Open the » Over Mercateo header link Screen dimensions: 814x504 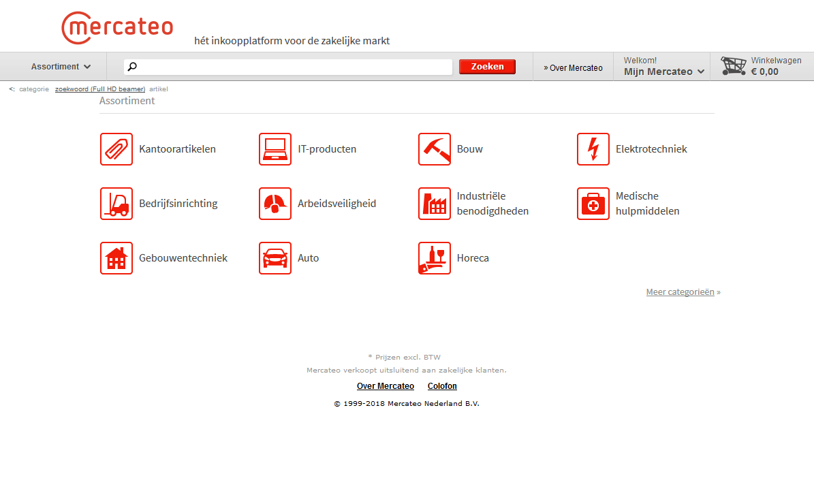tap(573, 68)
